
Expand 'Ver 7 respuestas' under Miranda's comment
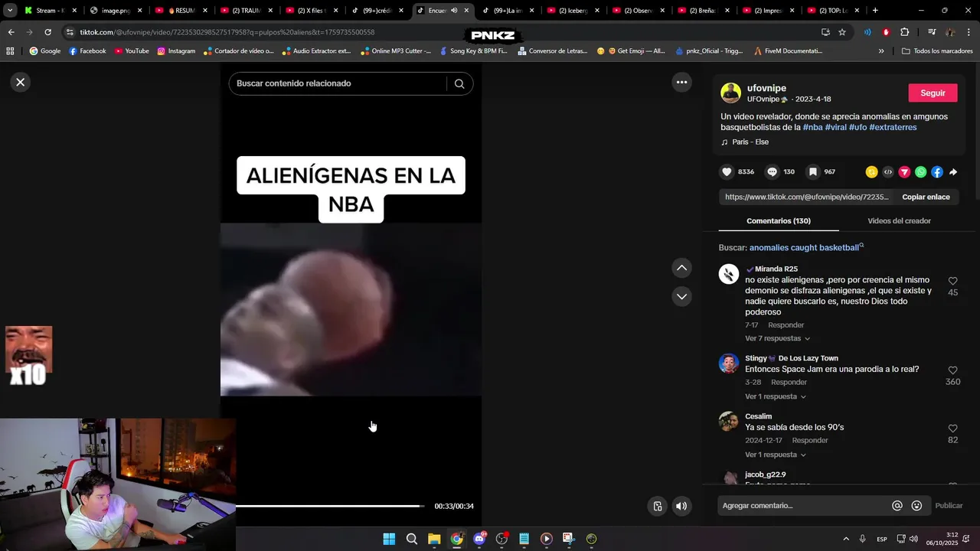pos(777,338)
